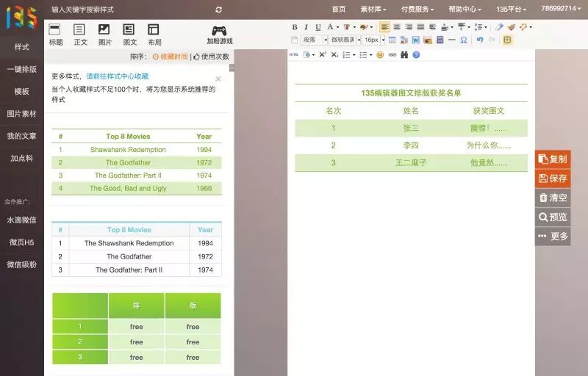Open the binoculars find-and-replace tool
The width and height of the screenshot is (588, 376).
404,54
